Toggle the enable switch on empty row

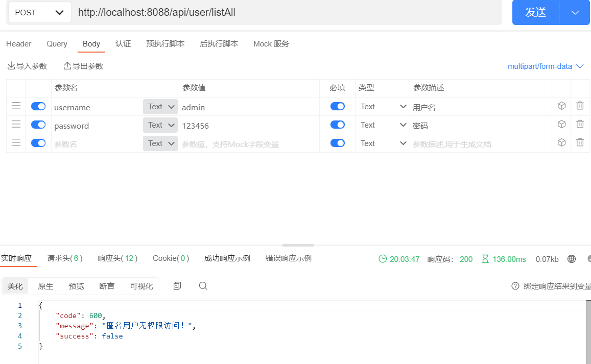(38, 143)
